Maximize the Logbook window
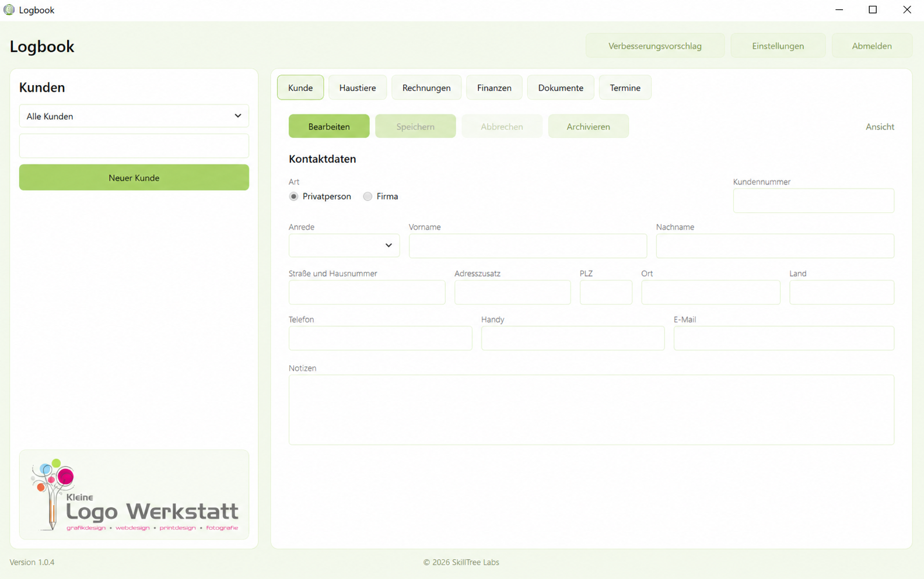This screenshot has width=924, height=579. pos(873,10)
